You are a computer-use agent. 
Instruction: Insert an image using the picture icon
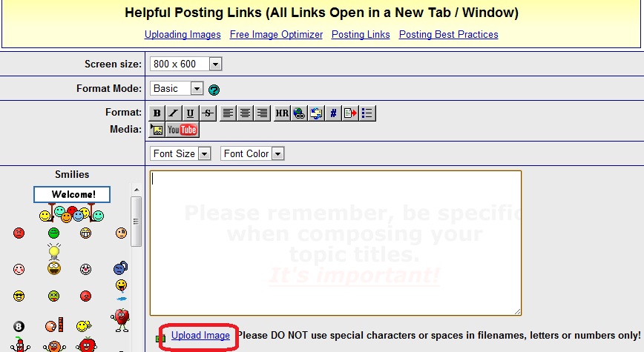[x=157, y=130]
